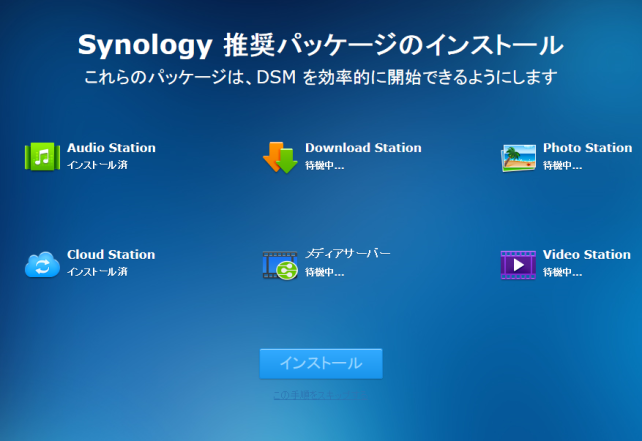Select the Photo Station package title
642x441 pixels.
[588, 148]
